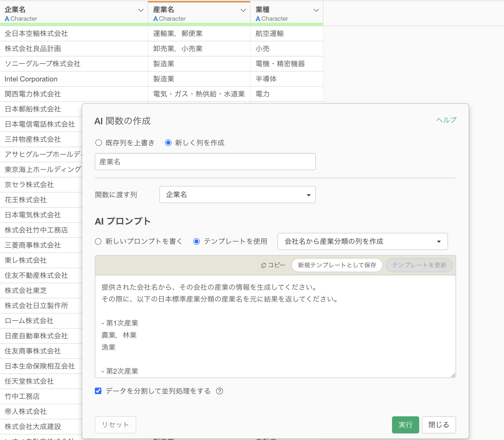
Task: Open 企業名 column header menu chevron
Action: click(x=141, y=10)
